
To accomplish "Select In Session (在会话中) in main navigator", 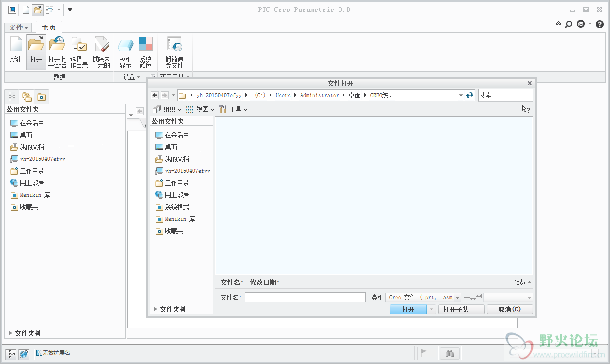I will click(27, 123).
